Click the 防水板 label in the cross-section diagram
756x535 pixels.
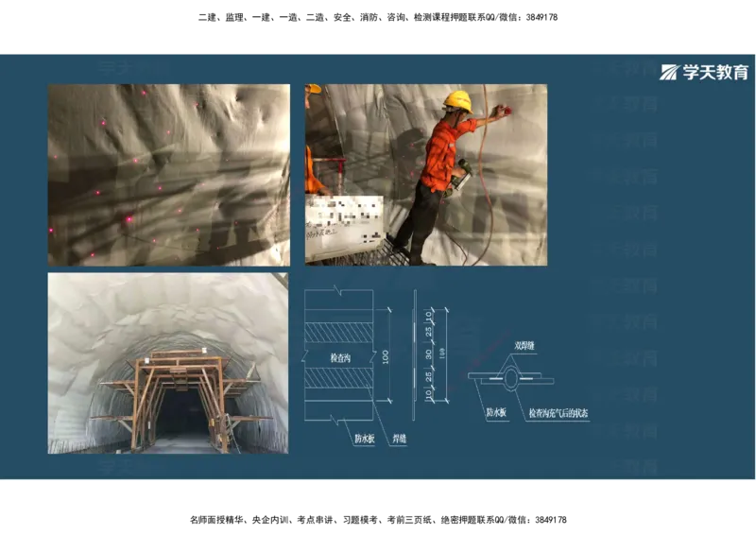pyautogui.click(x=497, y=413)
